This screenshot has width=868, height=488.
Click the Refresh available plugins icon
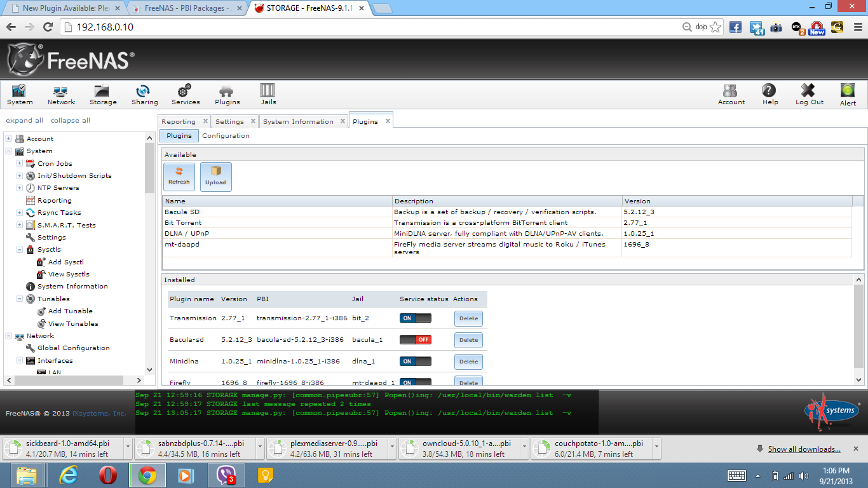point(179,177)
